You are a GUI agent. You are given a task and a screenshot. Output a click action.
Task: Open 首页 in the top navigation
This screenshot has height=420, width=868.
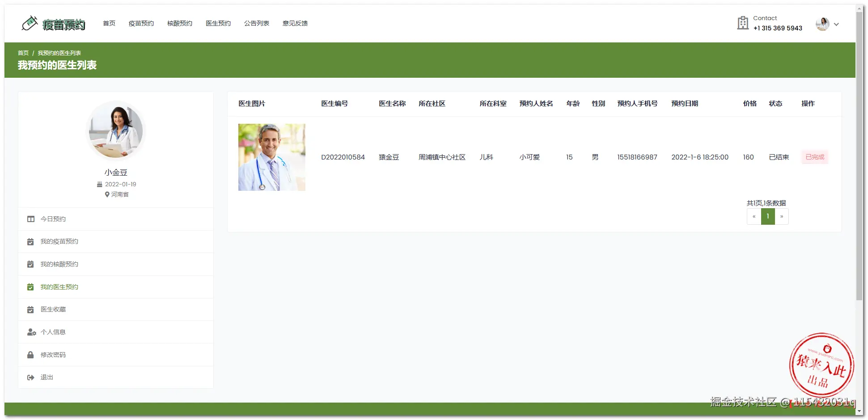tap(109, 23)
